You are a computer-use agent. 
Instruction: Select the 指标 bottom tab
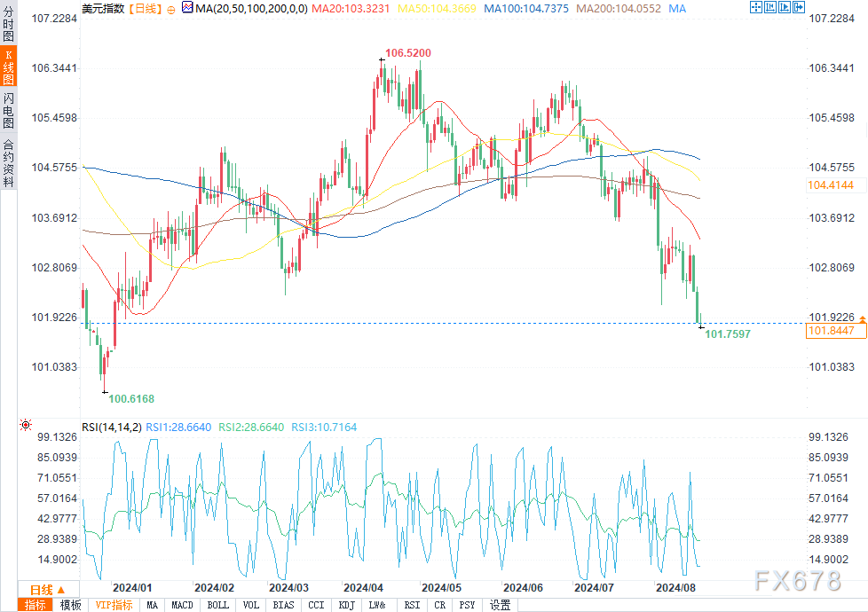pyautogui.click(x=36, y=605)
